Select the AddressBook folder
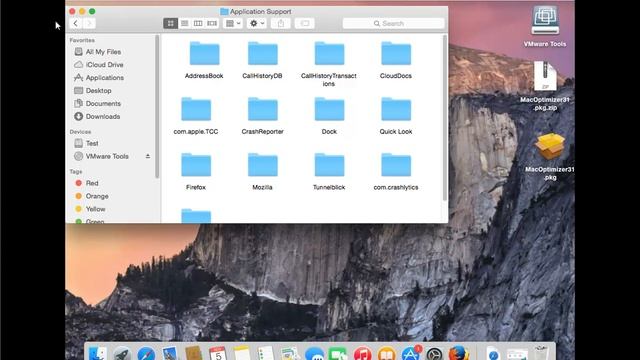Viewport: 640px width, 360px height. tap(204, 60)
